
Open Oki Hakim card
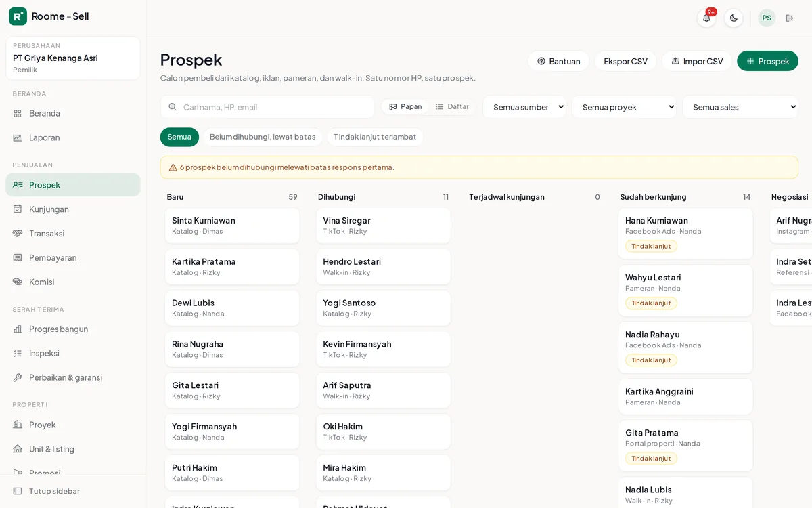pos(383,432)
